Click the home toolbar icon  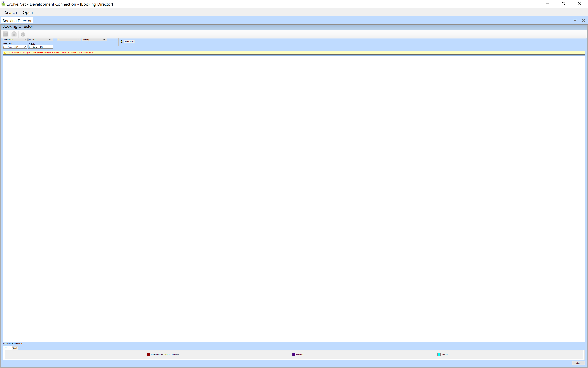(x=14, y=34)
